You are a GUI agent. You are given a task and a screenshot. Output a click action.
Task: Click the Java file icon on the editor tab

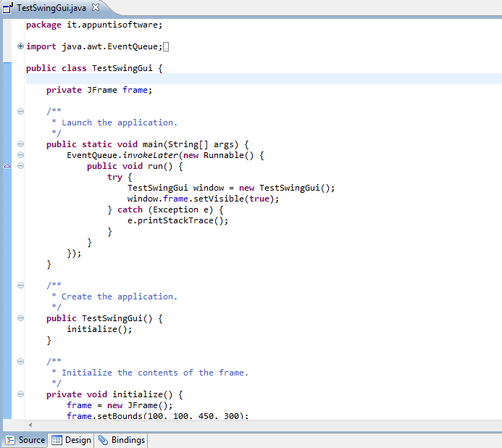[8, 8]
